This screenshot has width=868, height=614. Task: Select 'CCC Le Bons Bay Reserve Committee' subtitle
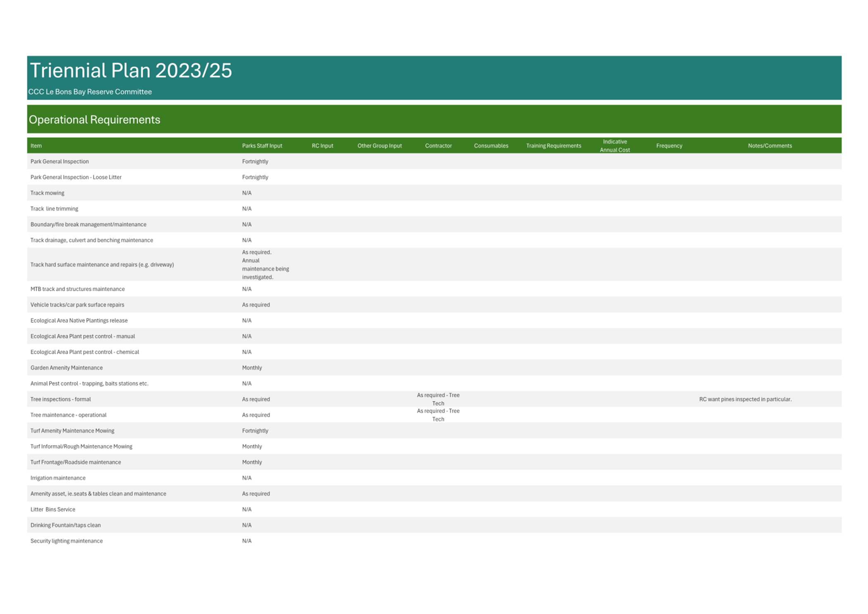[x=90, y=92]
